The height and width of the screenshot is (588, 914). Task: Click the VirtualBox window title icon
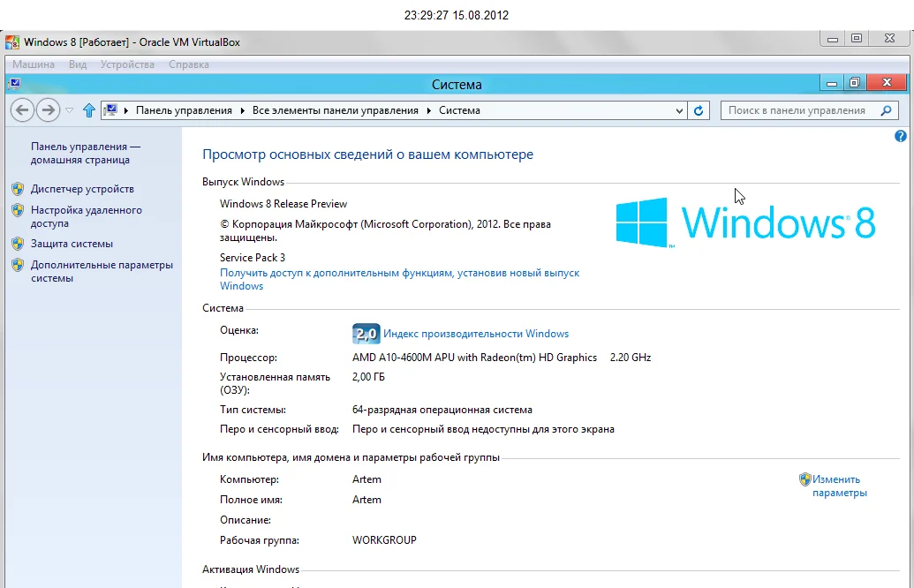11,42
